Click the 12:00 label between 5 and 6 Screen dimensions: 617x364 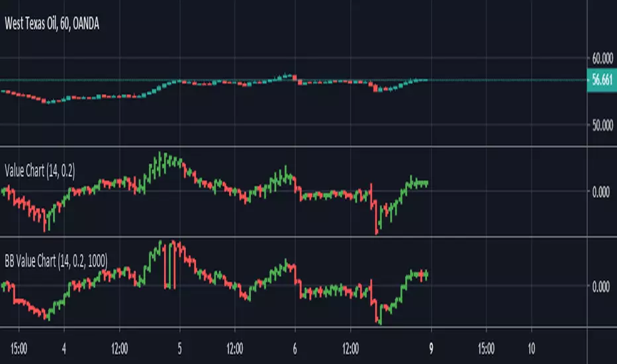(x=235, y=349)
